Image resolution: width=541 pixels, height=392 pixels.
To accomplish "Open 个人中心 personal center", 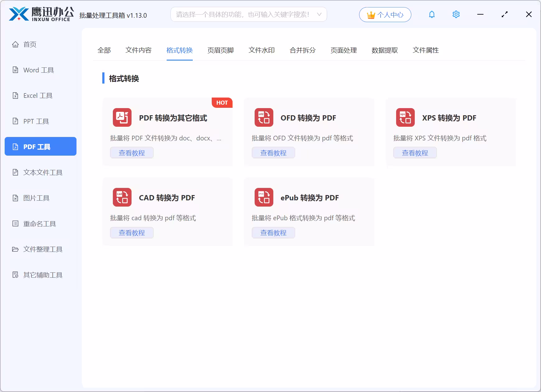I will (385, 14).
